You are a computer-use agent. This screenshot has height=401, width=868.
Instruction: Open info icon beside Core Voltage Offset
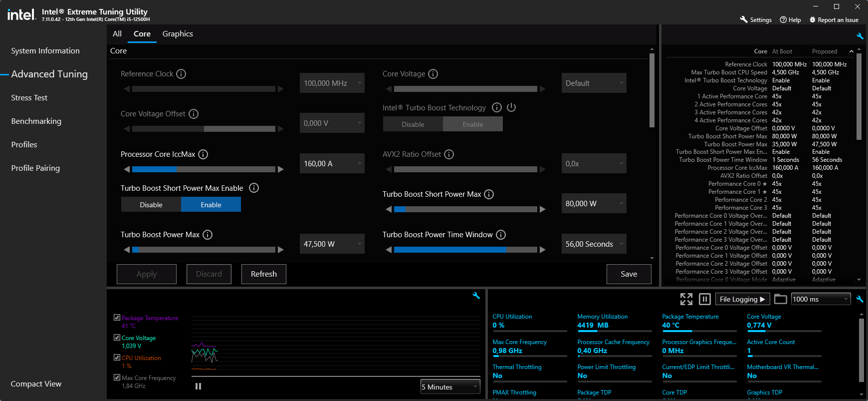tap(194, 114)
